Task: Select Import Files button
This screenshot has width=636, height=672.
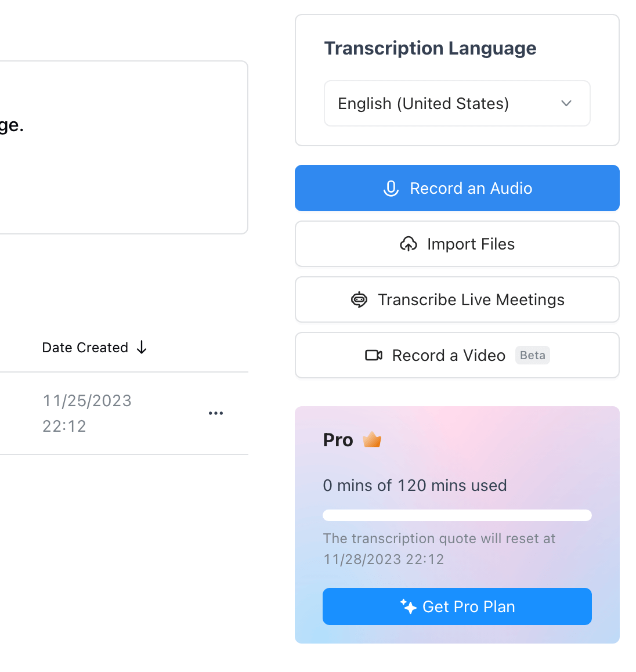Action: click(457, 244)
